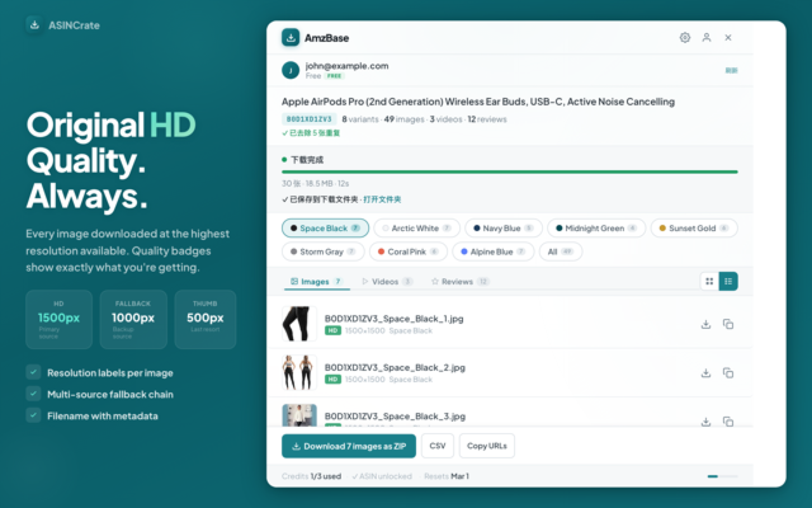Copy BOD1XD1ZV3_Space_Black_2.jpg using its copy icon
Viewport: 812px width, 508px height.
728,373
